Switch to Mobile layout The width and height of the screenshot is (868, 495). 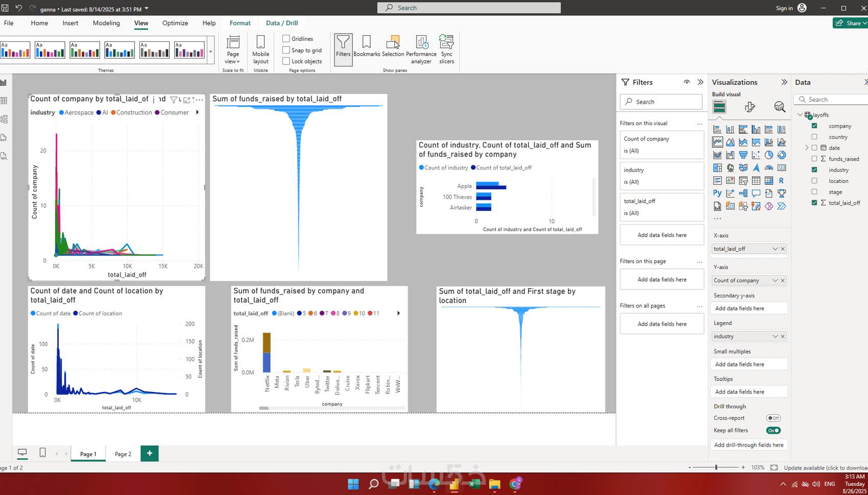pos(260,49)
